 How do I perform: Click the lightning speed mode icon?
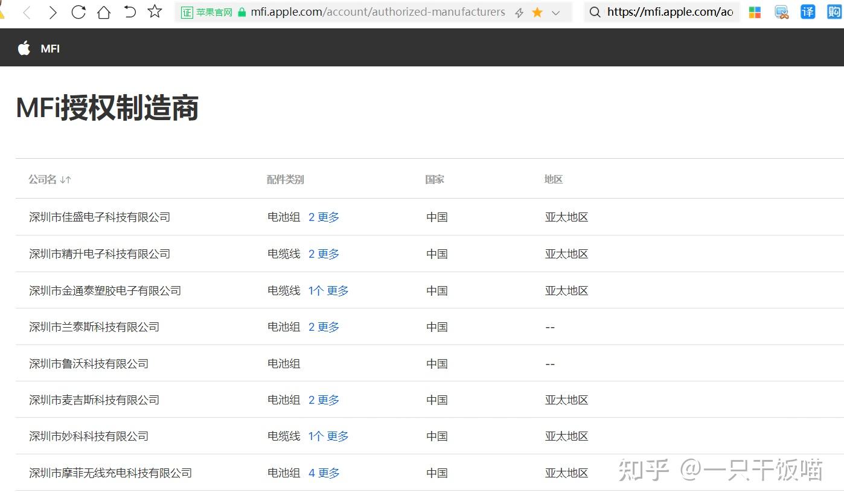(x=519, y=13)
